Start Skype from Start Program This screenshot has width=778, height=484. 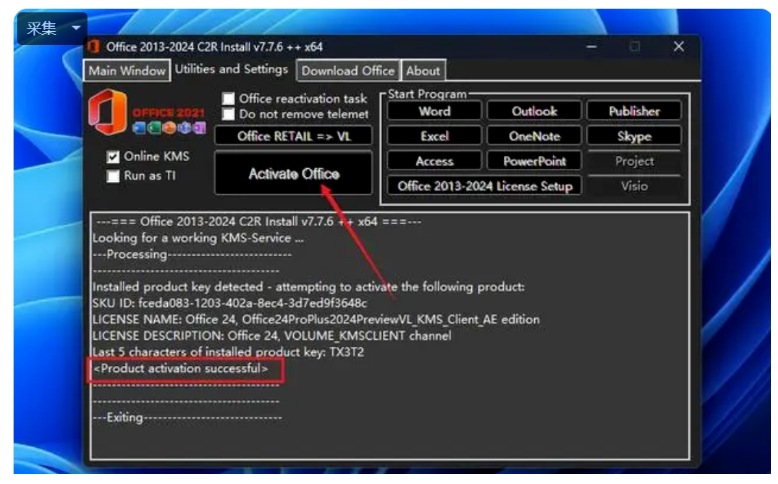(634, 136)
